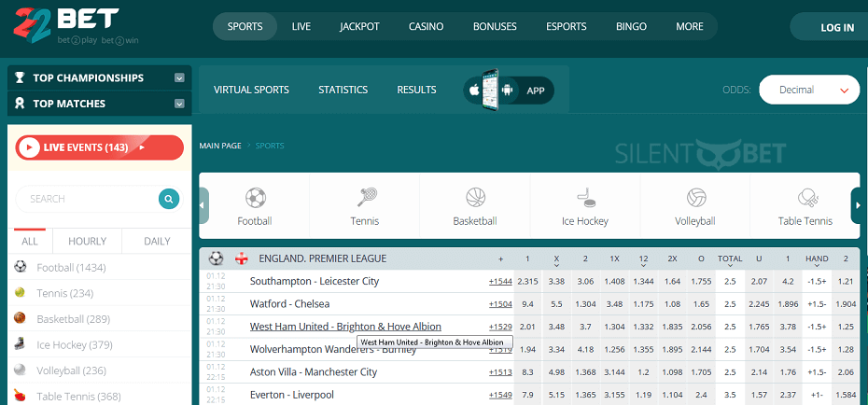This screenshot has height=405, width=868.
Task: Slide sports carousel to the right
Action: pos(855,205)
